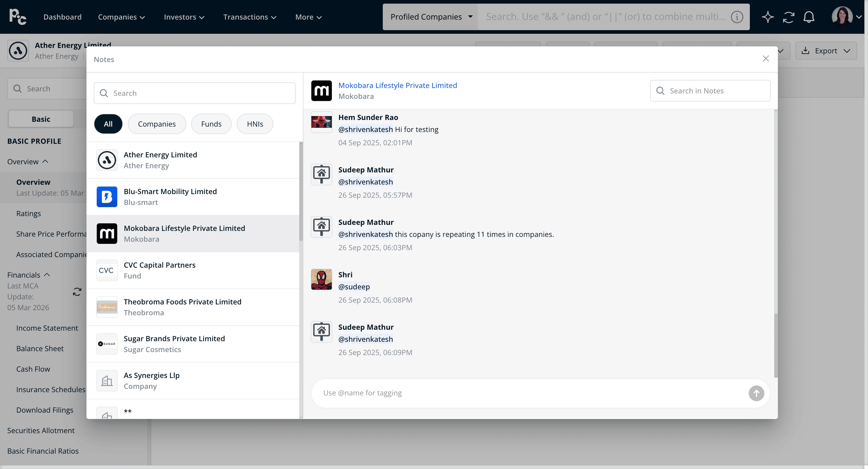Close the Notes dialog
Image resolution: width=868 pixels, height=469 pixels.
click(766, 58)
